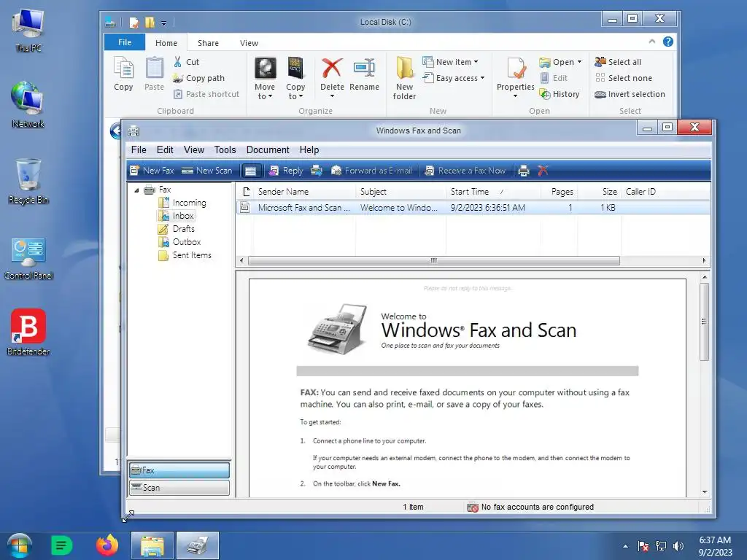Click Paste shortcut in the Clipboard group
747x560 pixels.
click(x=206, y=94)
